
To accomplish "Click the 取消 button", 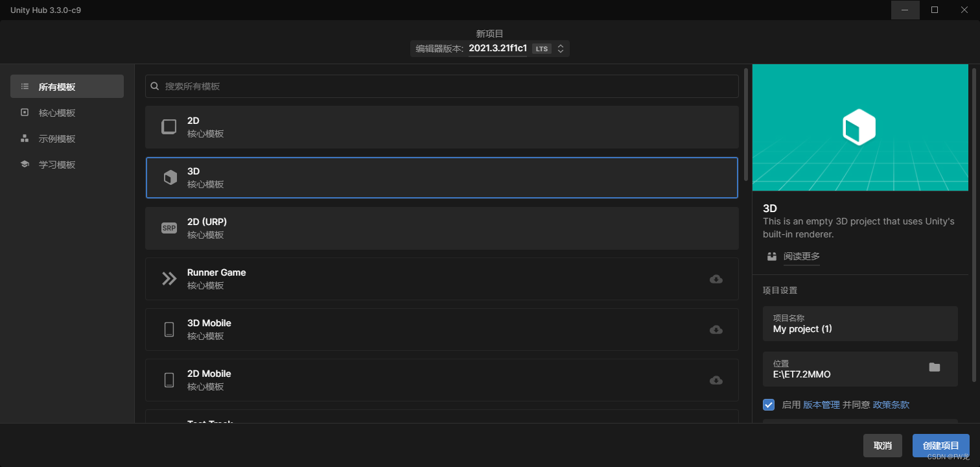I will pos(883,446).
